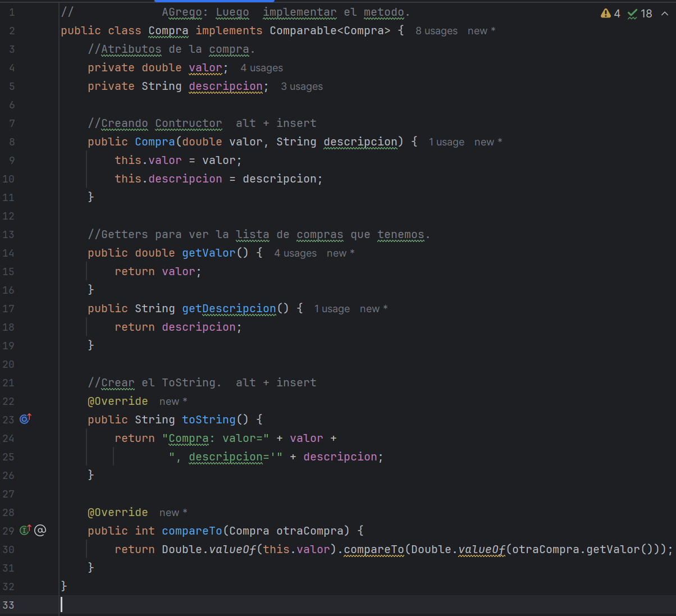The height and width of the screenshot is (616, 676).
Task: Show the 8 usages of class Compra
Action: coord(436,31)
